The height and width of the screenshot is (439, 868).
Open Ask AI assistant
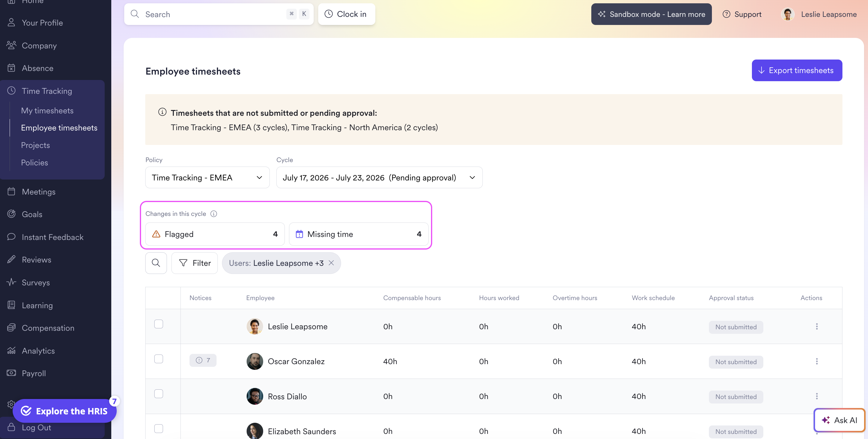839,420
